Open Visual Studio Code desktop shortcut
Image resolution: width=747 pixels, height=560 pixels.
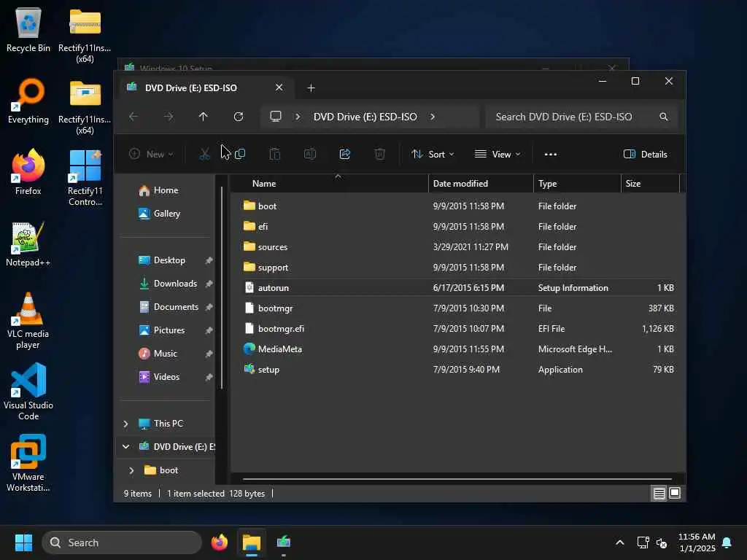pyautogui.click(x=28, y=392)
